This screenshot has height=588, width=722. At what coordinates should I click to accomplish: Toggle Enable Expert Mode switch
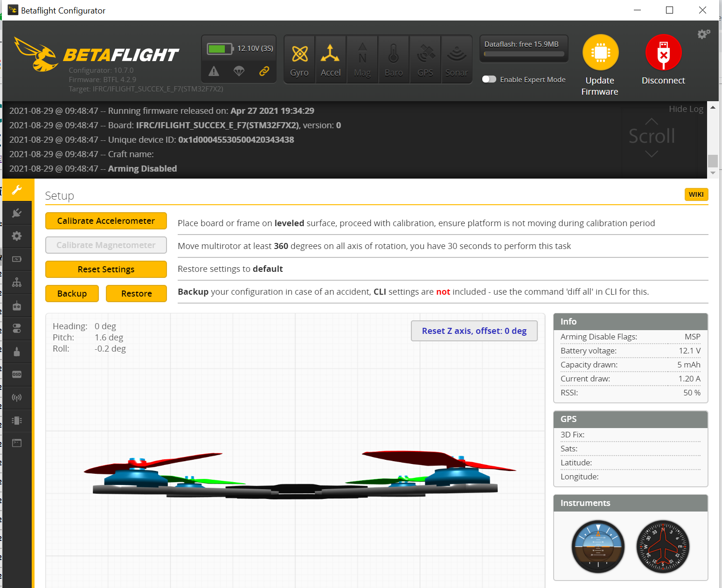pos(489,79)
